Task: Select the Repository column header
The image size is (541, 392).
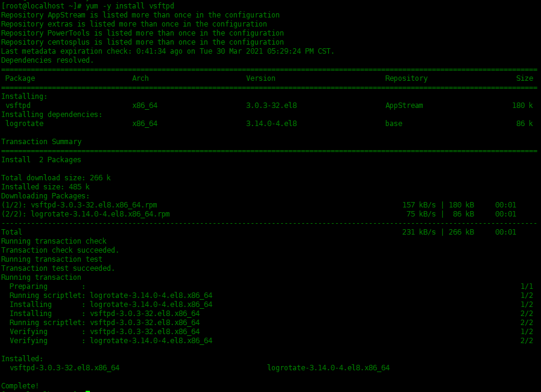Action: pos(406,78)
